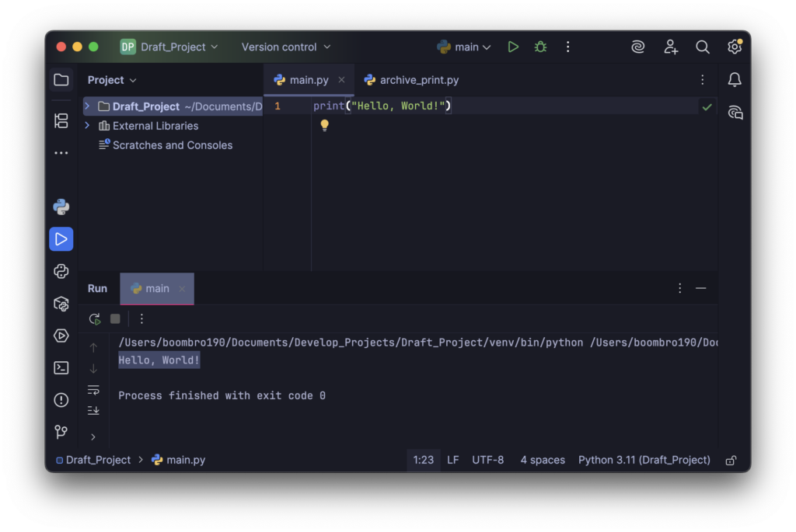Open the Python Packages tool window
796x532 pixels.
click(x=61, y=304)
